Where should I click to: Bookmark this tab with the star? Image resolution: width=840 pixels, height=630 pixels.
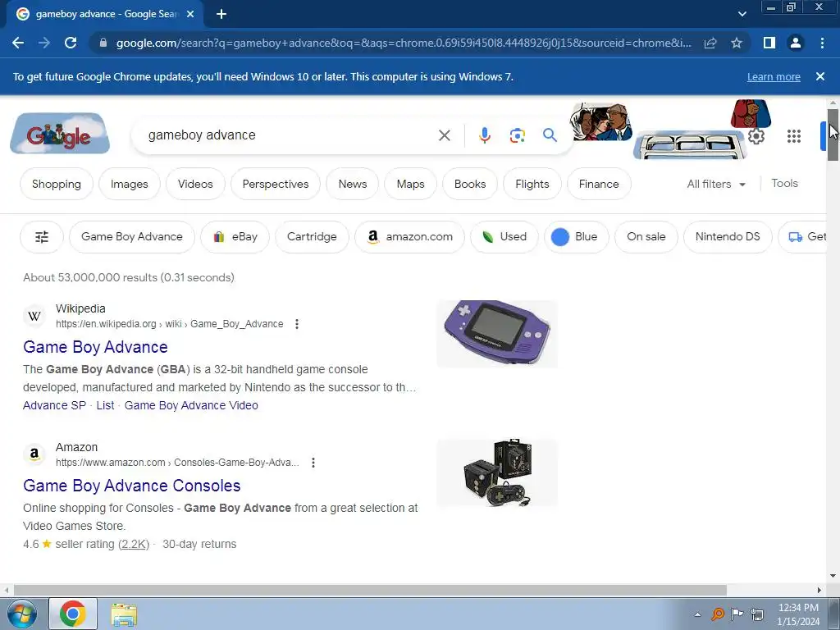click(x=737, y=43)
